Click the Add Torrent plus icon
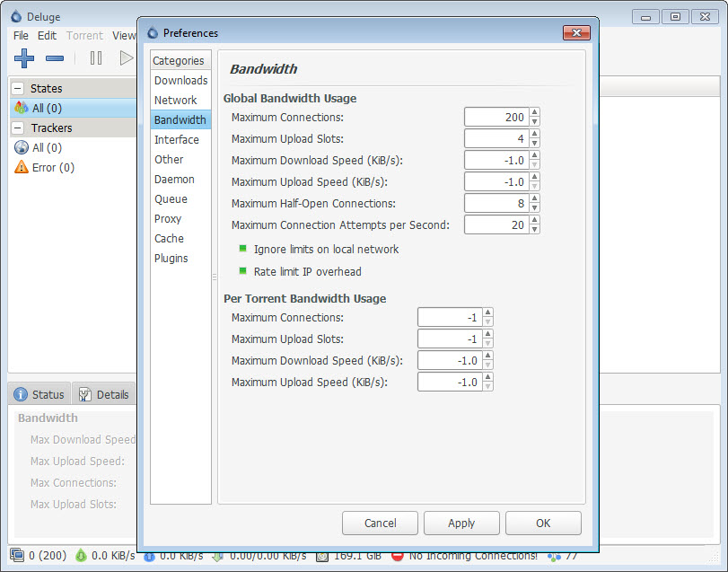Viewport: 728px width, 572px height. [x=24, y=58]
